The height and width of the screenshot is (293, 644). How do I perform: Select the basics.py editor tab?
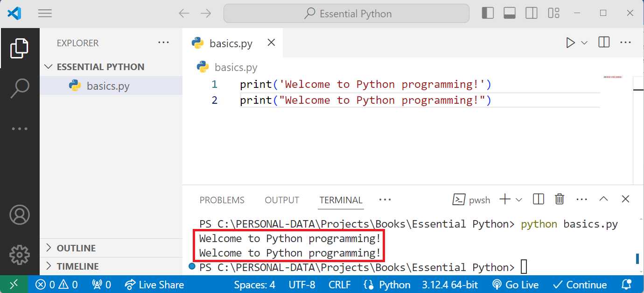(x=232, y=43)
